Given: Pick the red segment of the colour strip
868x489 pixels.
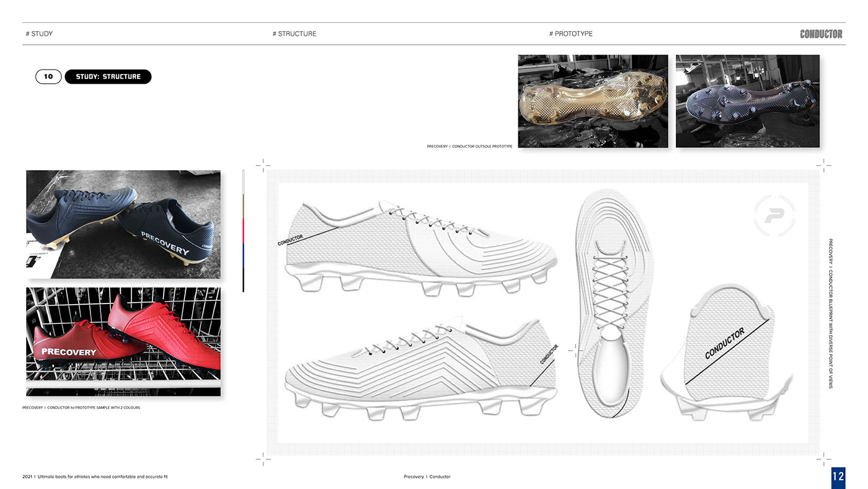Looking at the screenshot, I should [244, 230].
